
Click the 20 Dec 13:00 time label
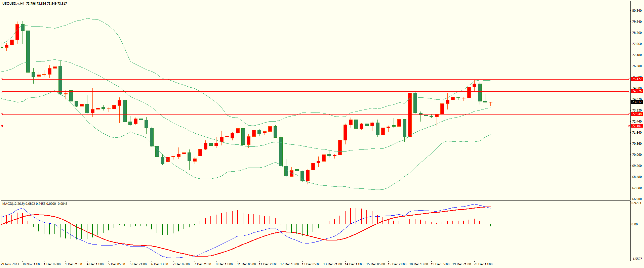[483, 264]
